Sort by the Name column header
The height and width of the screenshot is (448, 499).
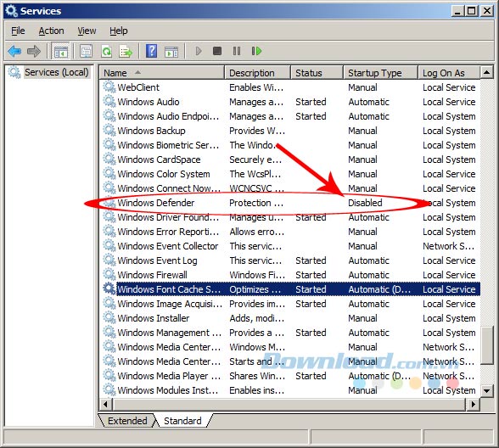click(x=162, y=73)
